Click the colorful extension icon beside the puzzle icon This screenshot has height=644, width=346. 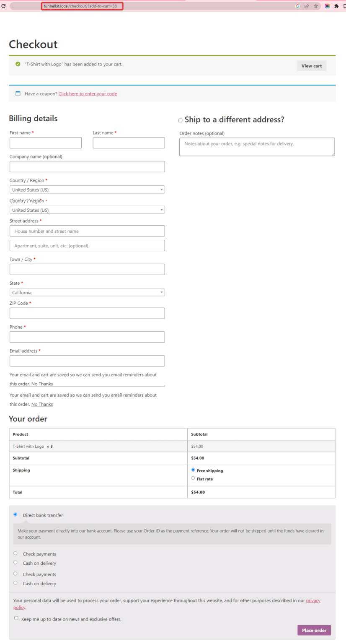point(326,6)
